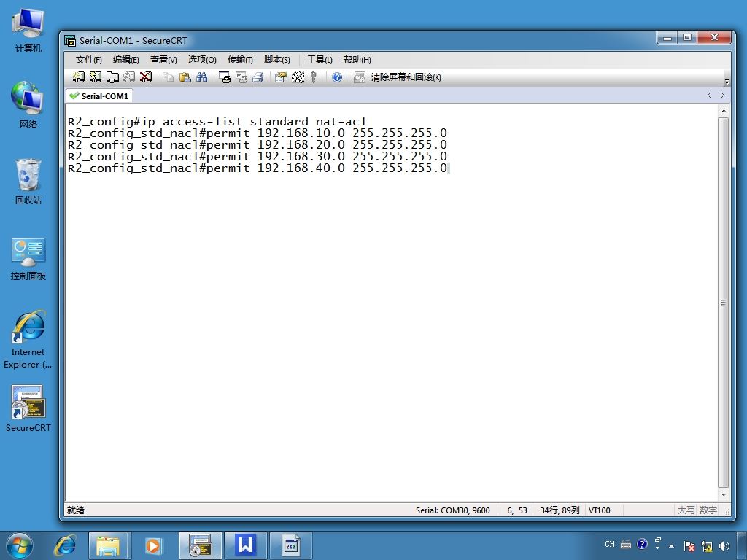Click the 'permit 192.168.30.0' terminal line
747x560 pixels.
[258, 156]
